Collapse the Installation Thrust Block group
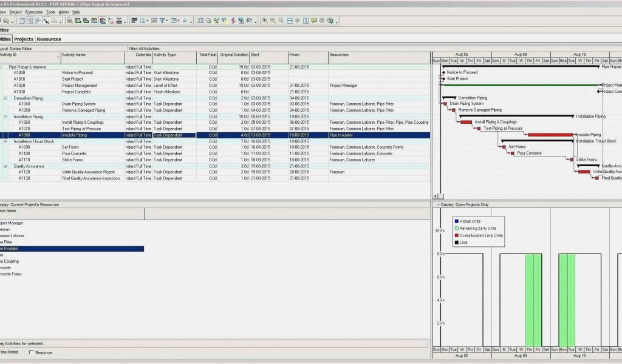The width and height of the screenshot is (622, 364). pyautogui.click(x=5, y=141)
